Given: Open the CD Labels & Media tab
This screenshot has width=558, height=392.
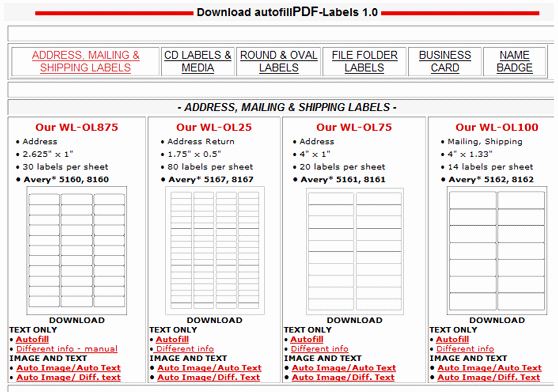Looking at the screenshot, I should pyautogui.click(x=198, y=62).
